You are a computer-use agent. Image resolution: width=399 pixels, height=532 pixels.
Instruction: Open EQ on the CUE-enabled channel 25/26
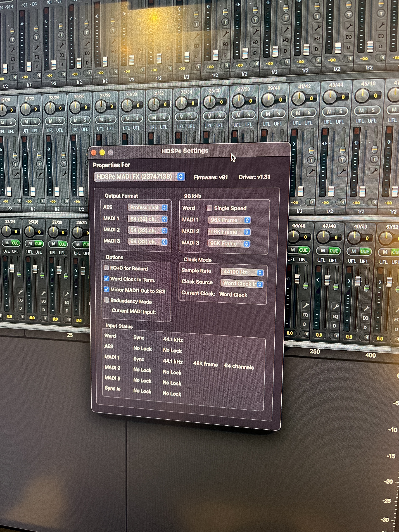pyautogui.click(x=44, y=301)
